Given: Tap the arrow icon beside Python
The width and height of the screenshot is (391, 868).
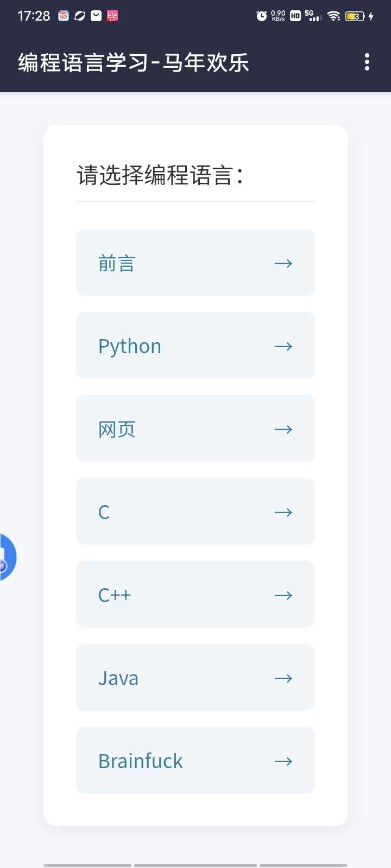Looking at the screenshot, I should point(283,347).
